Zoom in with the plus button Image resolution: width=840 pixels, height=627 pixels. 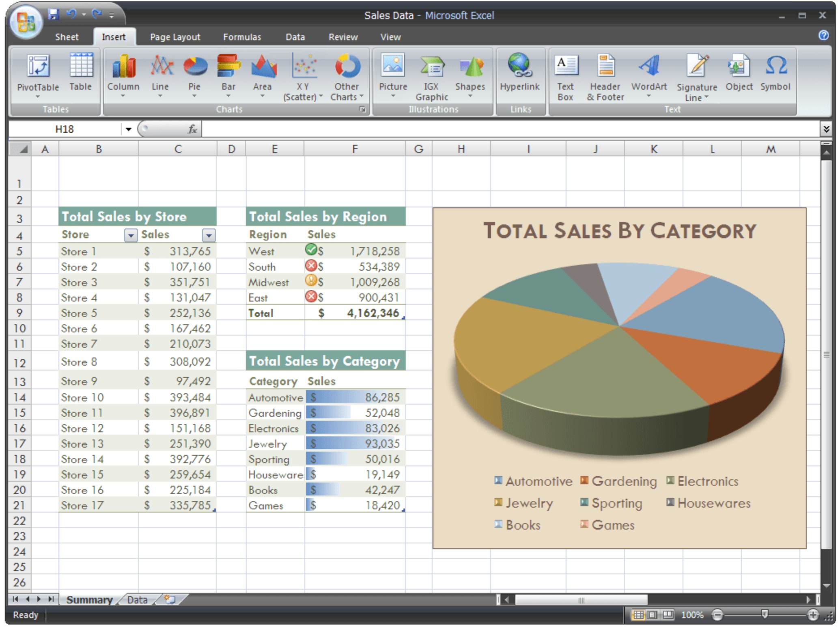(x=813, y=615)
